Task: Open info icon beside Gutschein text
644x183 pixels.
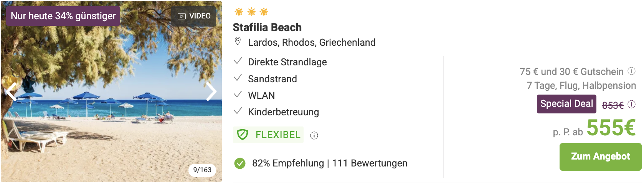Action: click(631, 71)
